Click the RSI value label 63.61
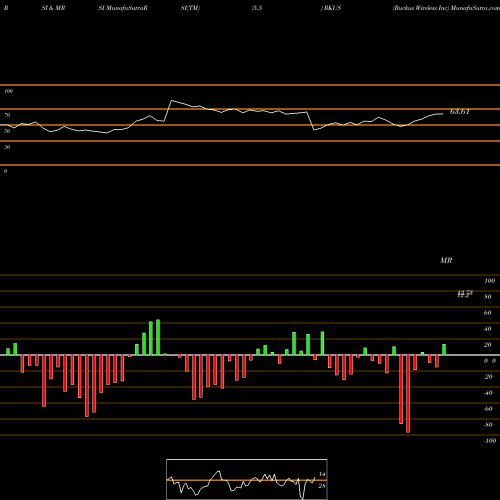This screenshot has width=500, height=500. (x=460, y=112)
